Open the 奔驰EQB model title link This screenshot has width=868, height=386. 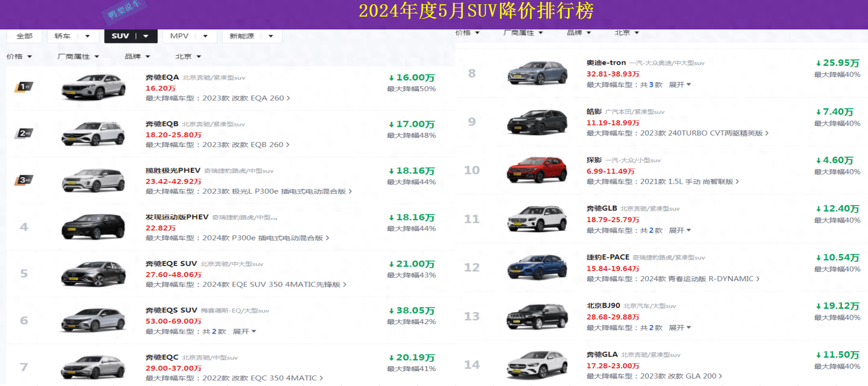tap(162, 124)
